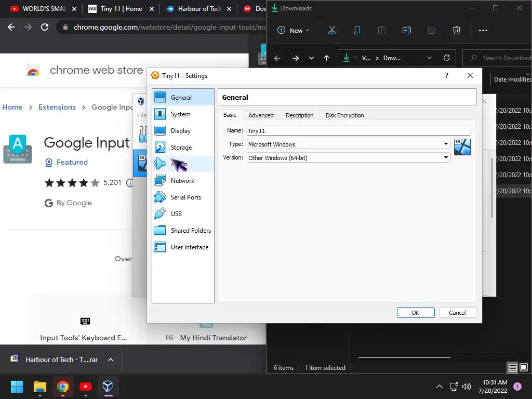The height and width of the screenshot is (399, 532).
Task: Open the USB settings category
Action: tap(183, 214)
